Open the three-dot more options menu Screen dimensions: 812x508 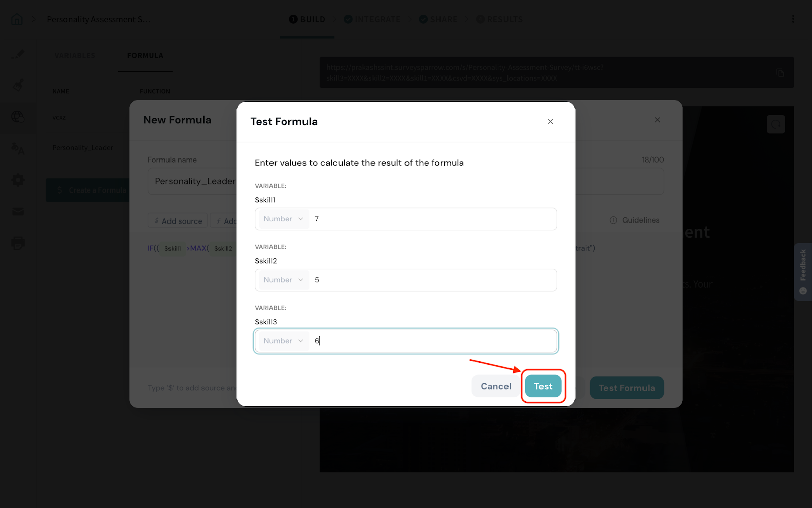point(792,19)
